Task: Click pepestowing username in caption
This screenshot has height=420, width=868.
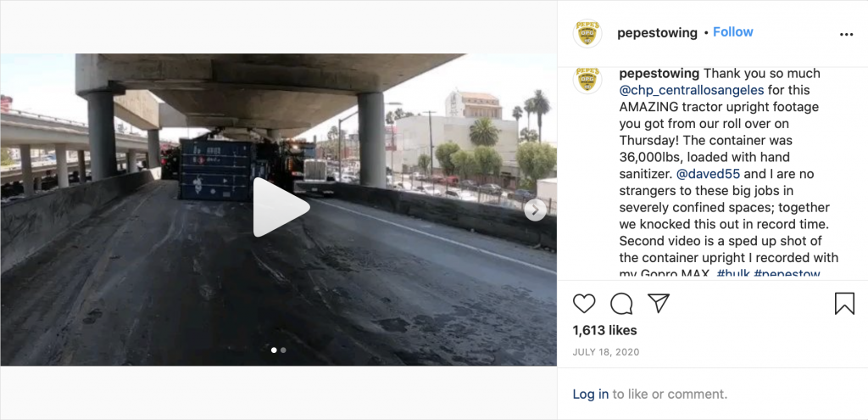Action: tap(659, 73)
